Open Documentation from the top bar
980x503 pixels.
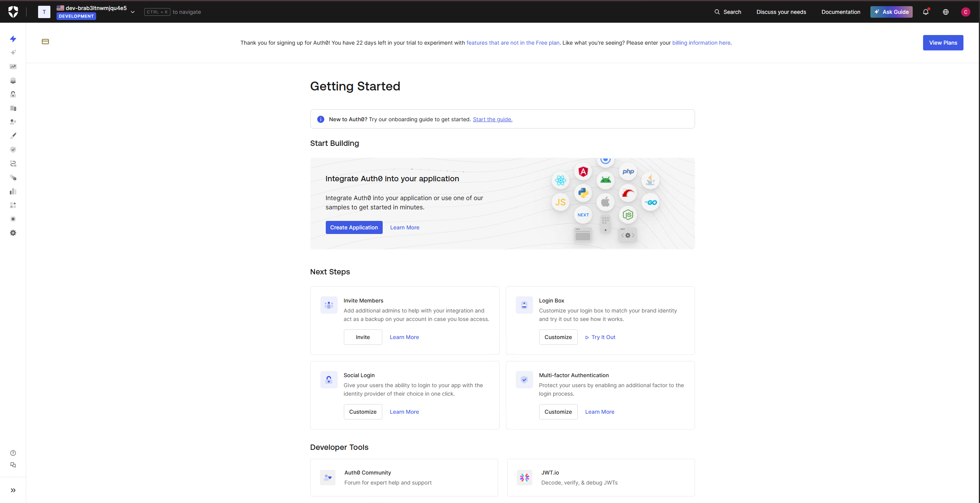(841, 12)
